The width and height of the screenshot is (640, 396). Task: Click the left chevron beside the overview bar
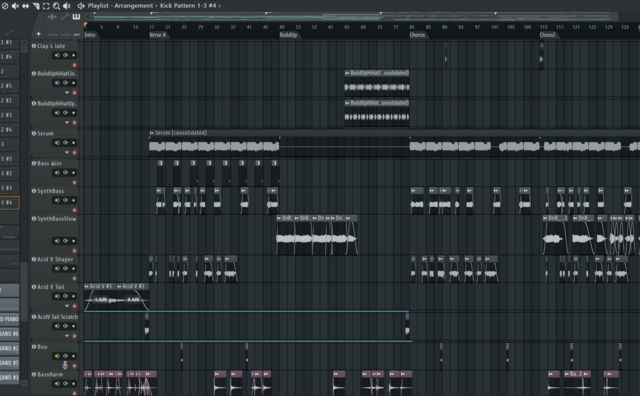(x=88, y=17)
